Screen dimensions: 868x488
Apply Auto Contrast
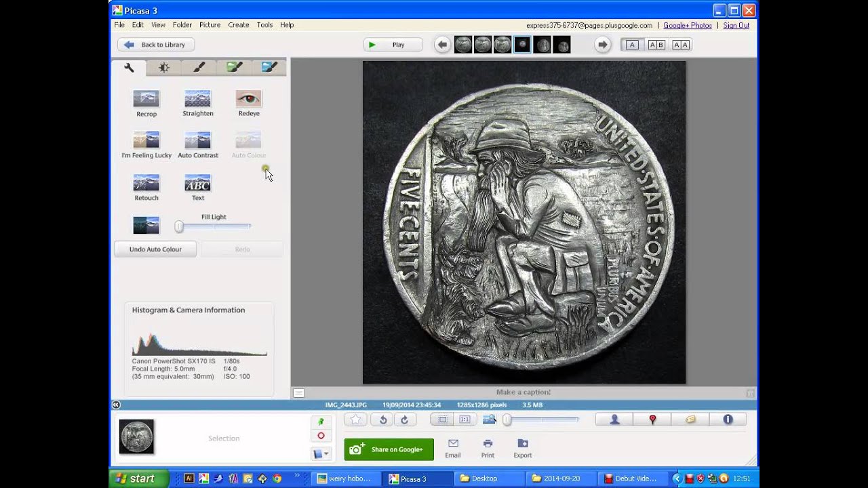coord(197,146)
